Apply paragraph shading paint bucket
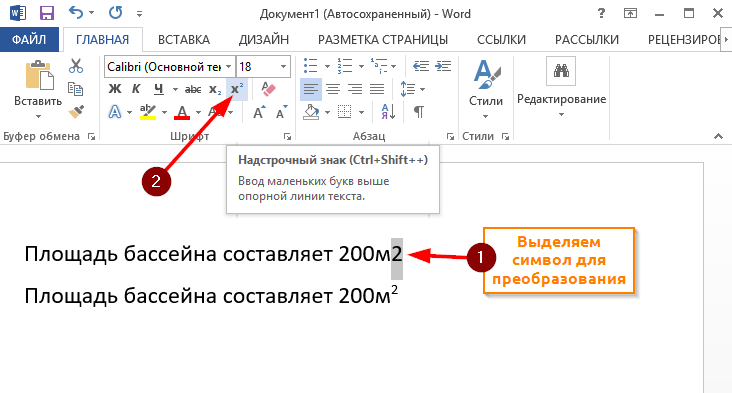 [312, 112]
